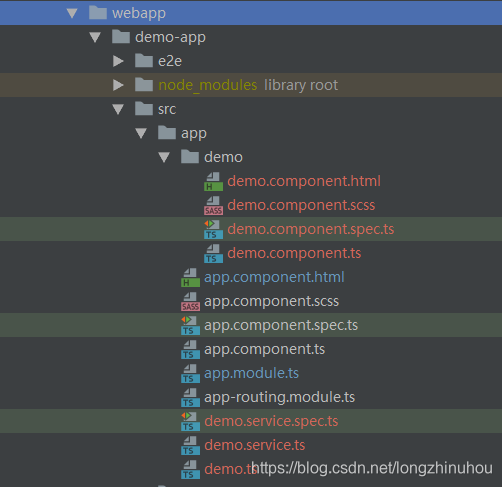This screenshot has width=502, height=487.
Task: Click the HTML icon of app.component.html
Action: click(x=190, y=278)
